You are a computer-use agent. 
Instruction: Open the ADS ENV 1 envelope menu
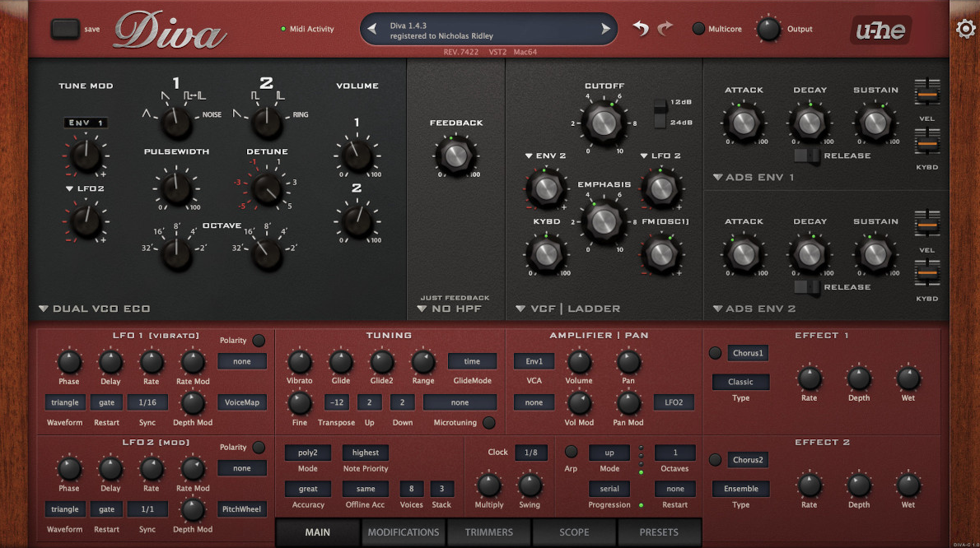point(754,177)
